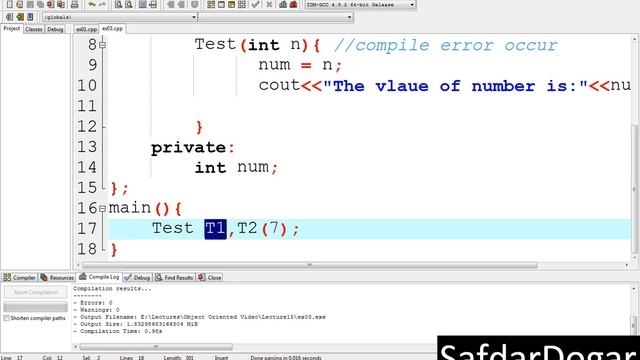
Task: Click the Close file toolbar icon
Action: (50, 4)
